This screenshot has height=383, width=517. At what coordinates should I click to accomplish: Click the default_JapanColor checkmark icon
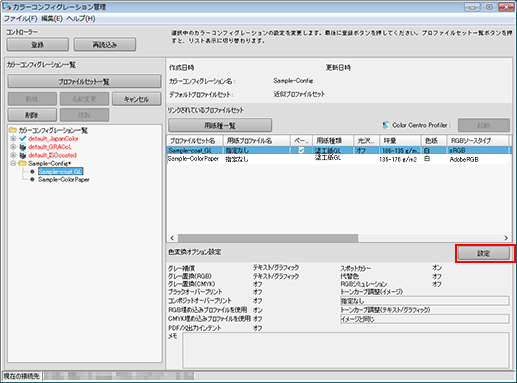23,138
